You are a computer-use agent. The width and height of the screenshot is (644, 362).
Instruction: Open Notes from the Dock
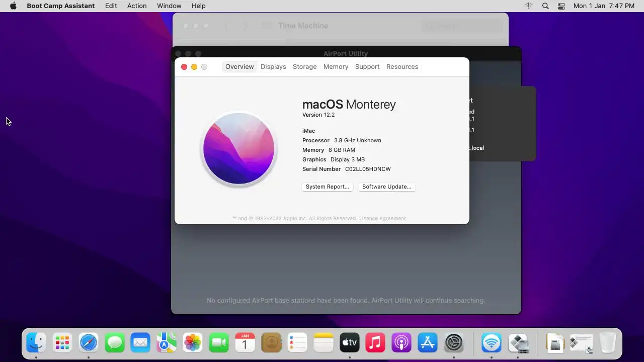(x=324, y=343)
